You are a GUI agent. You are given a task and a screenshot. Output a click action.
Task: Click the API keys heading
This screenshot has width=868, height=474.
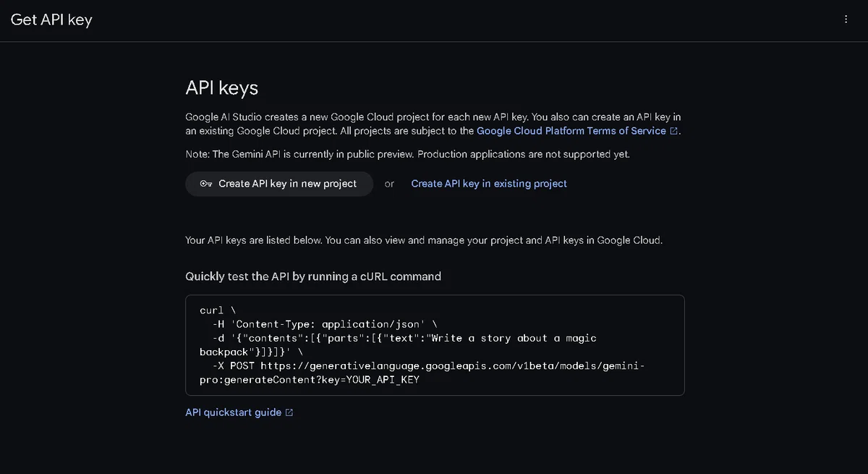point(222,88)
